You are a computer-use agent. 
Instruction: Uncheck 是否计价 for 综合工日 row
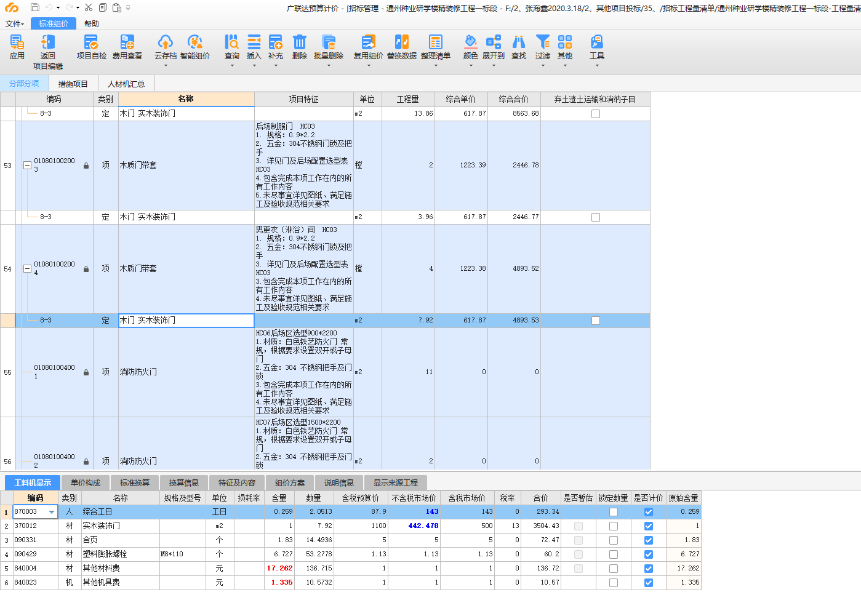[x=649, y=512]
